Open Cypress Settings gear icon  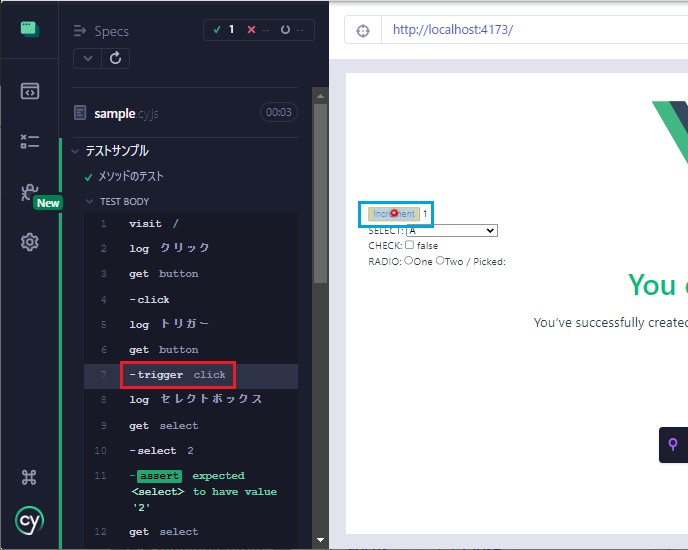29,242
